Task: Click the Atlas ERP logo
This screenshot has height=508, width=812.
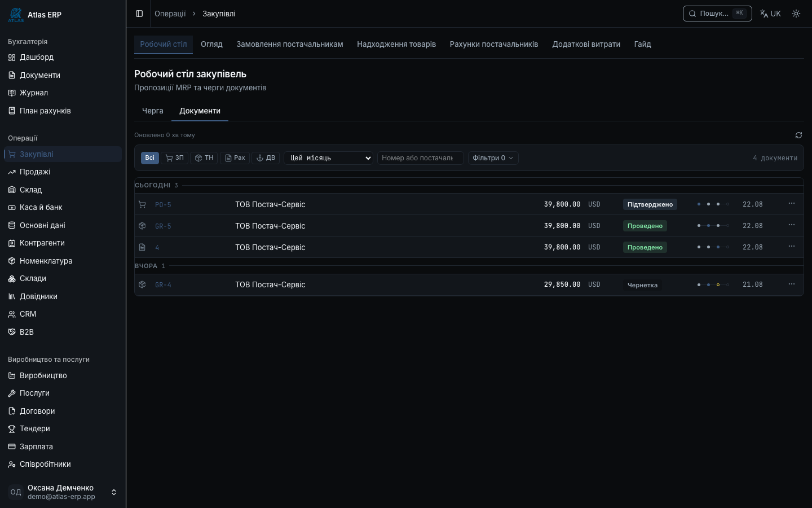Action: tap(16, 15)
